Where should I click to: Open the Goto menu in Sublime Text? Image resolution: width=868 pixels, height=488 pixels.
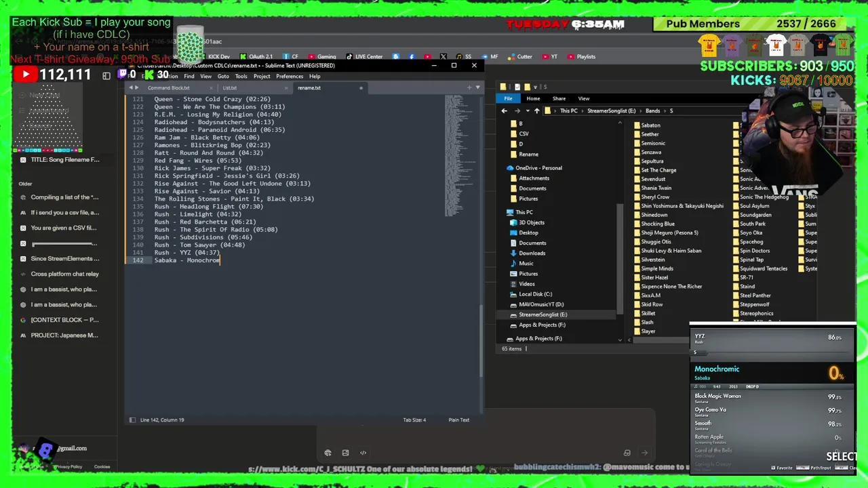(x=223, y=76)
